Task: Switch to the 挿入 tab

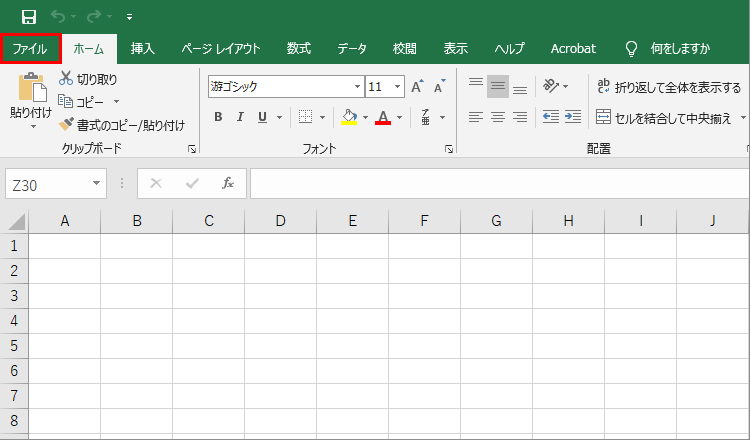Action: [x=143, y=48]
